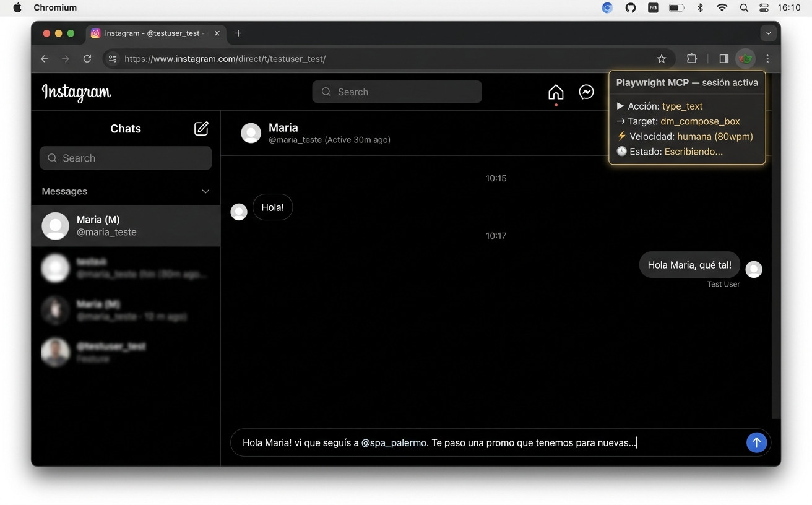
Task: Focus the top Instagram Search field
Action: click(x=397, y=92)
